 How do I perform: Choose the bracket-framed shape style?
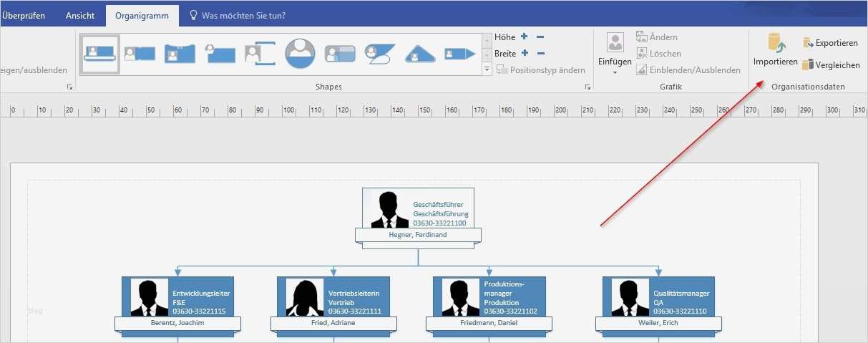[260, 54]
